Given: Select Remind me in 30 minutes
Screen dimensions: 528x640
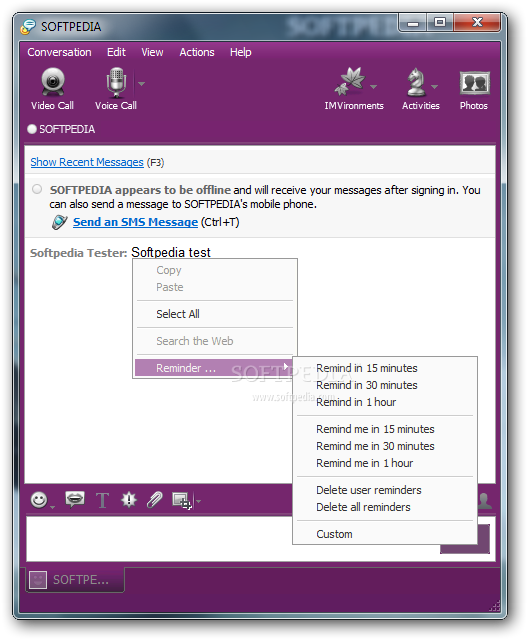Looking at the screenshot, I should click(x=385, y=446).
